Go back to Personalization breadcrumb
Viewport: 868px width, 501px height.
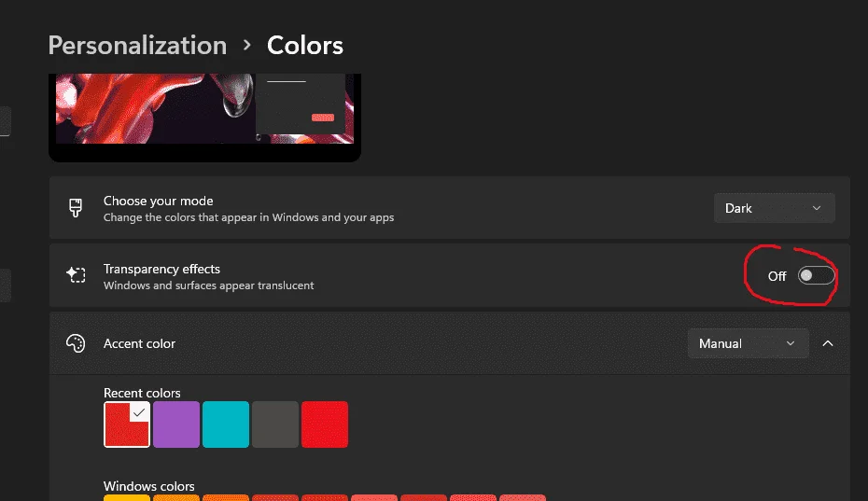tap(137, 46)
